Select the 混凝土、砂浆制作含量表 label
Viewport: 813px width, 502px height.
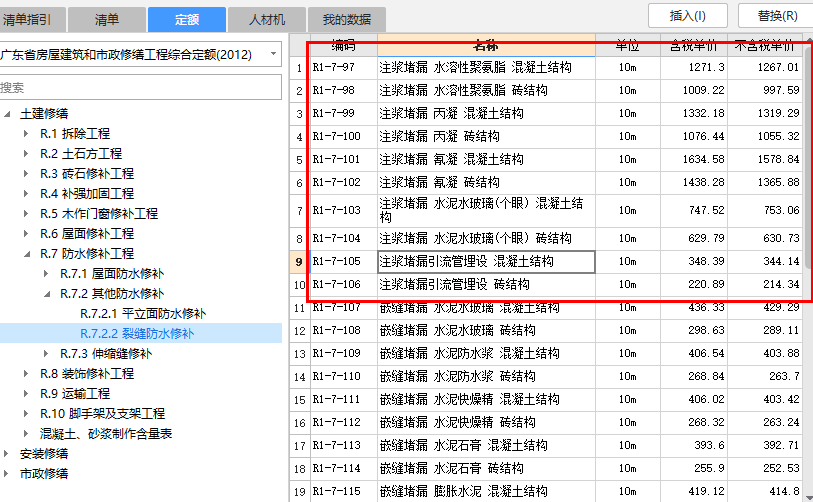(x=106, y=434)
